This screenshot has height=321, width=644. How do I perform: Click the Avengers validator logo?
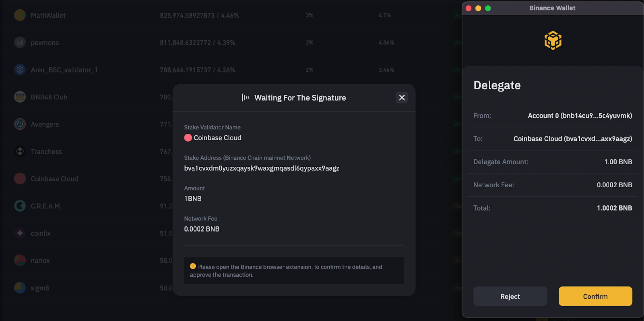(x=20, y=124)
